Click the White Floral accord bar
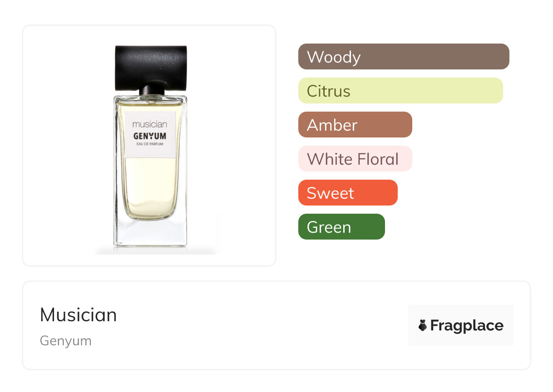Viewport: 553px width, 392px height. point(355,159)
